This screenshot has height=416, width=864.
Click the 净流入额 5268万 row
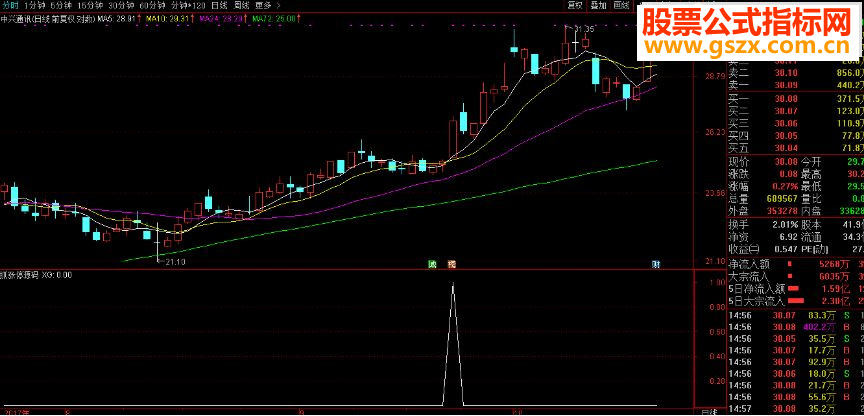[x=796, y=263]
